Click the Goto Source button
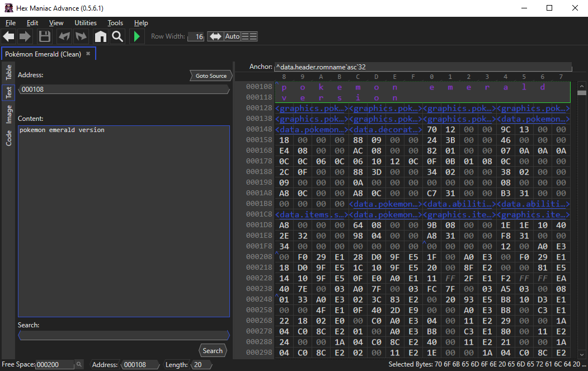This screenshot has height=371, width=588. pos(211,76)
